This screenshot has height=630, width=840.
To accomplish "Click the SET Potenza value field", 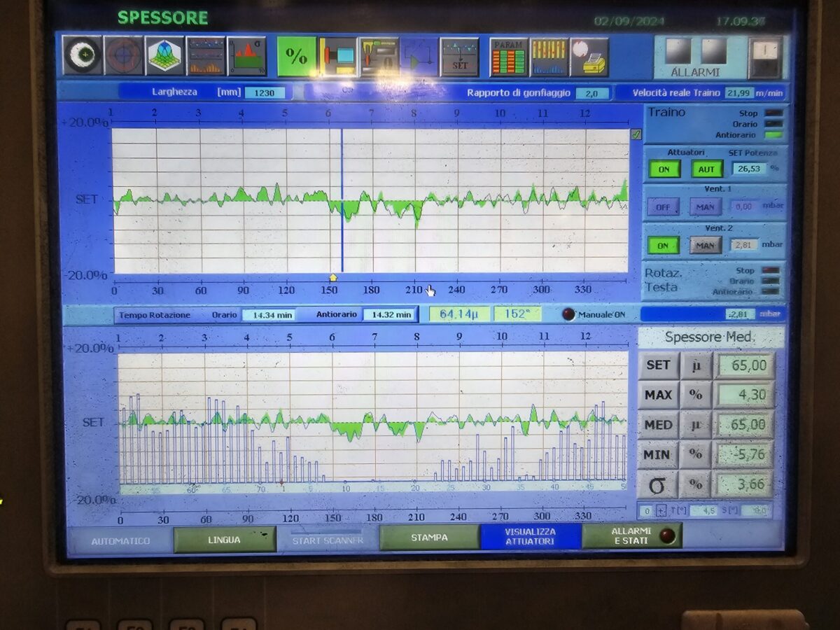I will click(749, 168).
